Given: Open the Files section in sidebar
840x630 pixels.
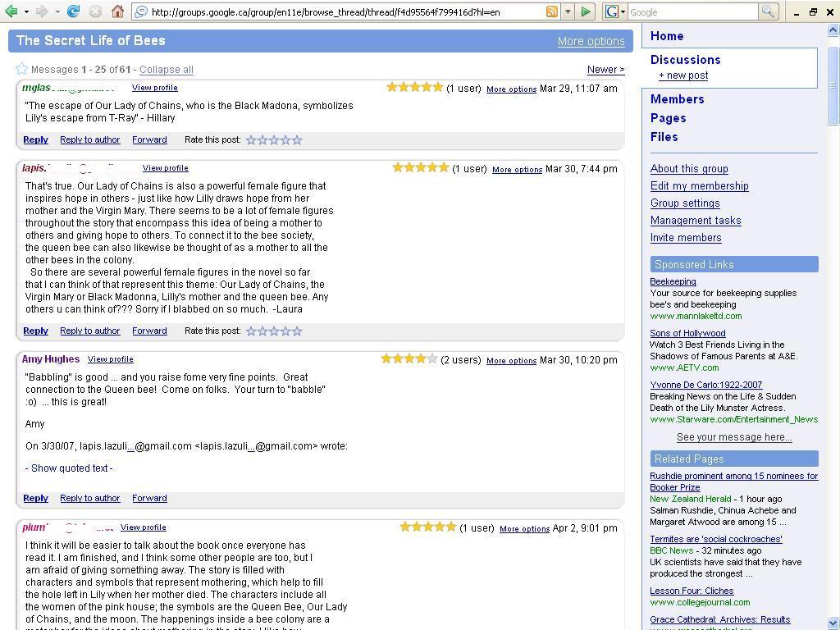Looking at the screenshot, I should coord(664,137).
